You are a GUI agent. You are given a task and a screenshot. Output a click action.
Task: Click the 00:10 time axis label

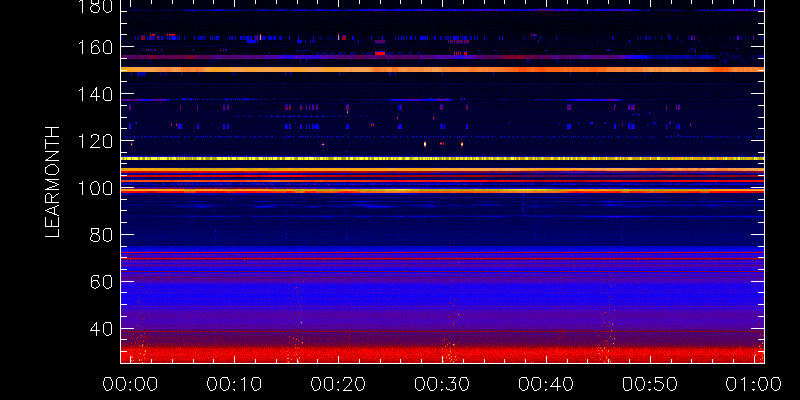234,384
